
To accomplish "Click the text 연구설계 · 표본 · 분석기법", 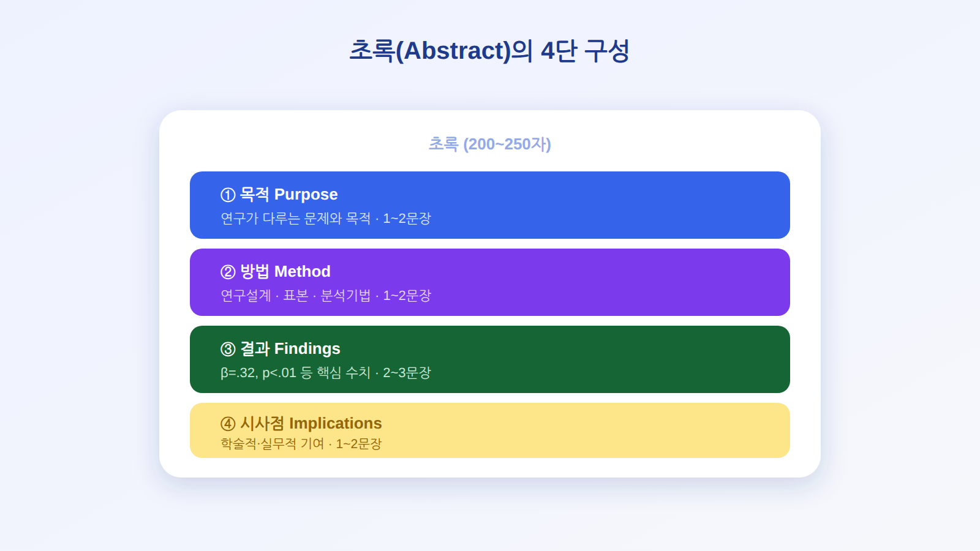I will tap(296, 296).
